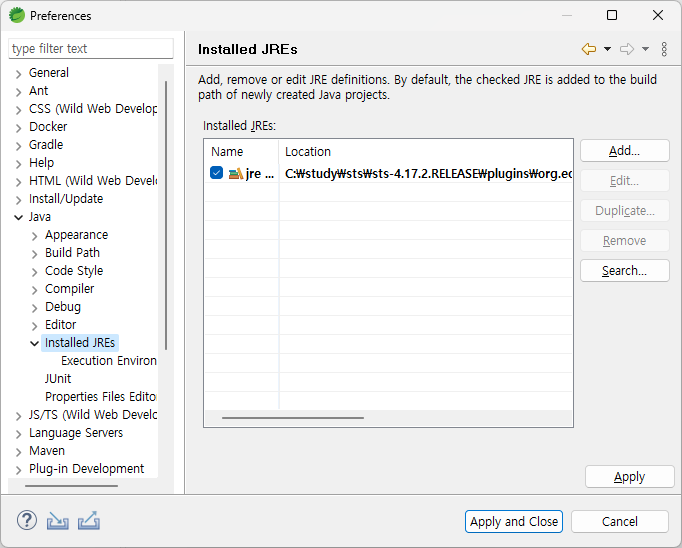The height and width of the screenshot is (548, 682).
Task: Click the Apply button
Action: (629, 477)
